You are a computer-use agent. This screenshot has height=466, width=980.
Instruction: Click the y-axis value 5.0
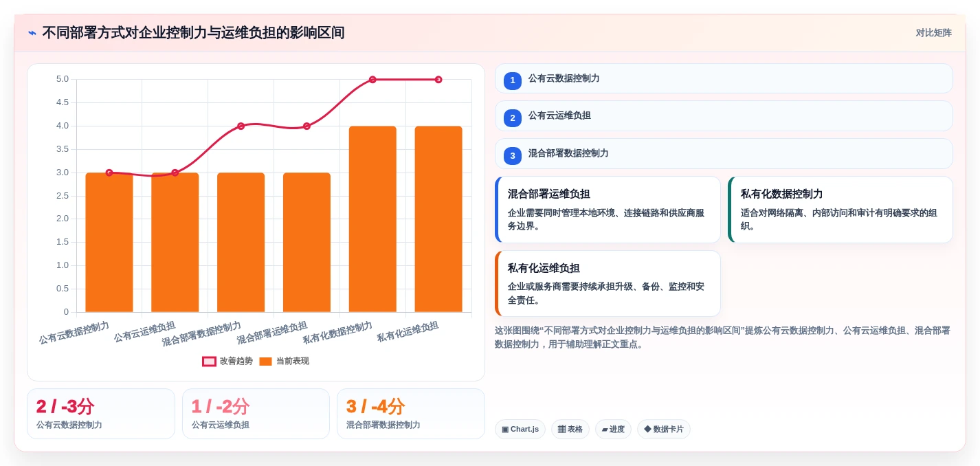pyautogui.click(x=63, y=79)
